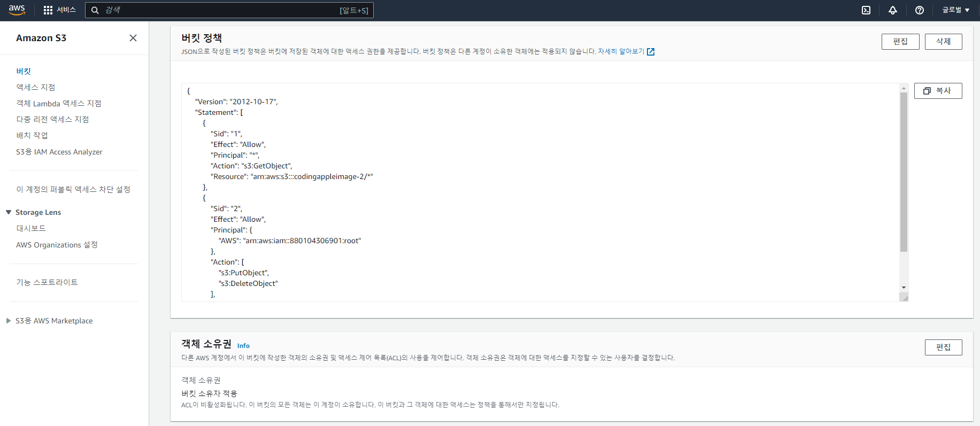Go to 액세스 지점 in sidebar
Viewport: 980px width, 426px height.
[36, 87]
